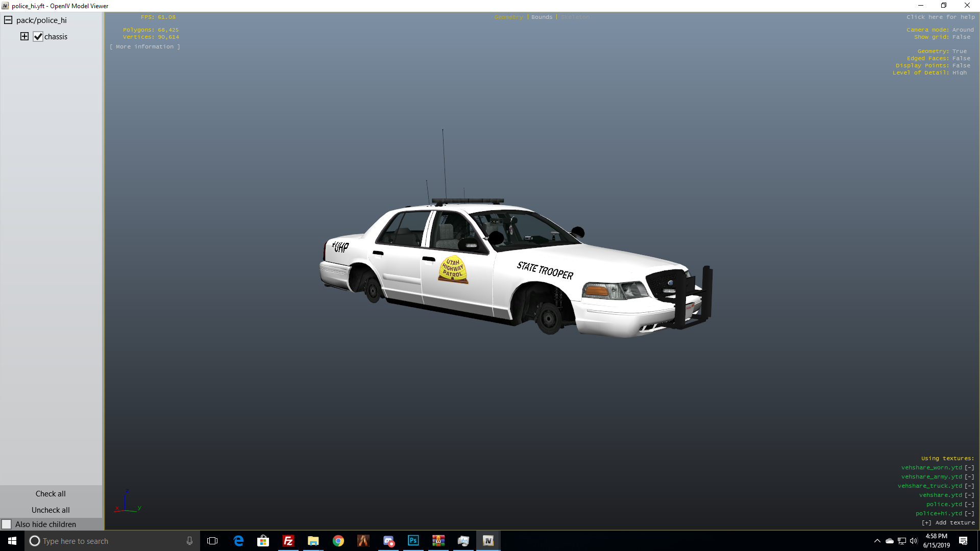
Task: Open File Explorer from the taskbar
Action: point(313,541)
